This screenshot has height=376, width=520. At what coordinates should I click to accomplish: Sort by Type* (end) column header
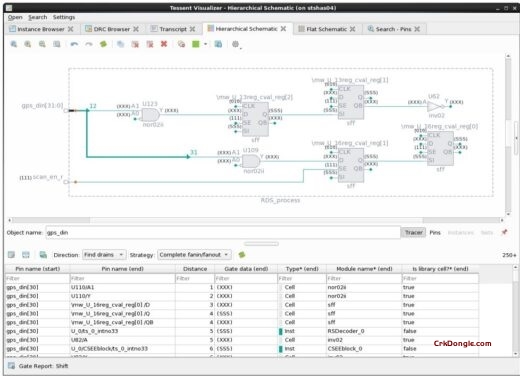302,269
